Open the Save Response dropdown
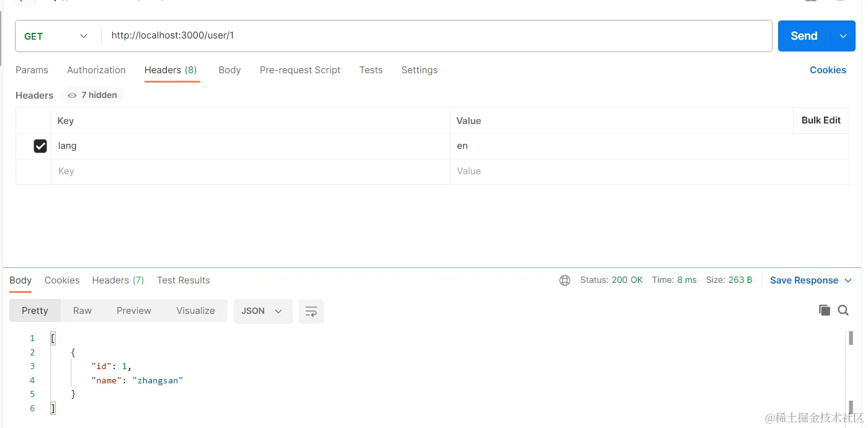This screenshot has width=868, height=428. [811, 280]
